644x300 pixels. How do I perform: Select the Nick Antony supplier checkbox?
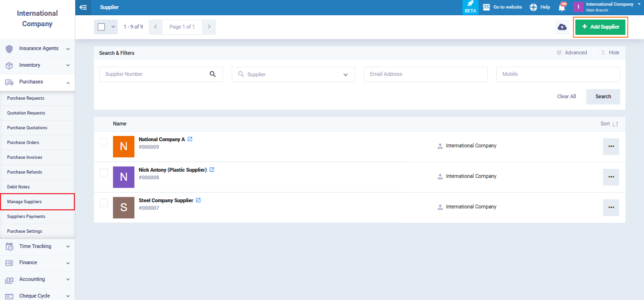click(x=103, y=172)
